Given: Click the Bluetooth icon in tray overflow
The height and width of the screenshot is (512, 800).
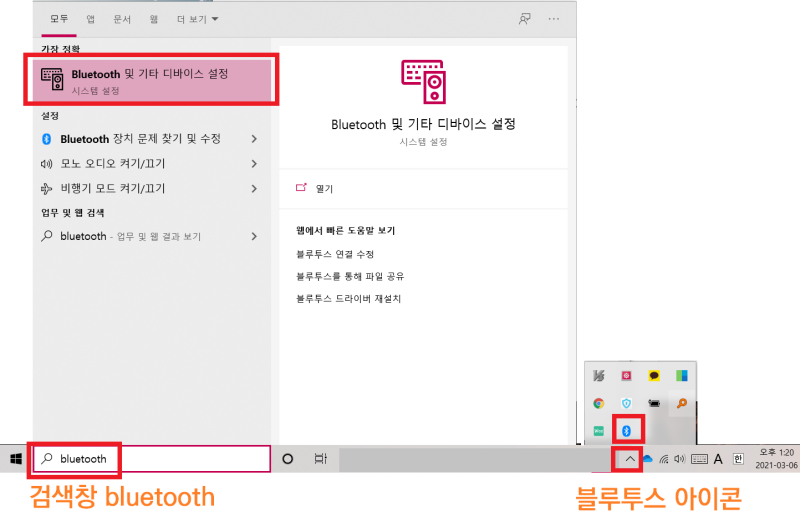Looking at the screenshot, I should (627, 431).
